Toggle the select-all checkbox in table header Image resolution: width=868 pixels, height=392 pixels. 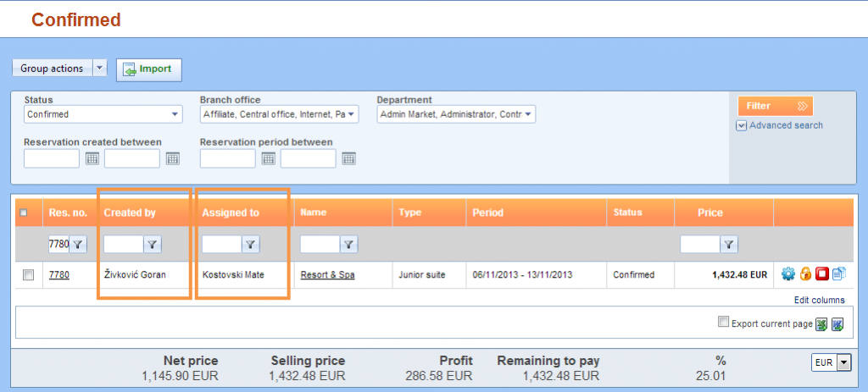[x=24, y=213]
